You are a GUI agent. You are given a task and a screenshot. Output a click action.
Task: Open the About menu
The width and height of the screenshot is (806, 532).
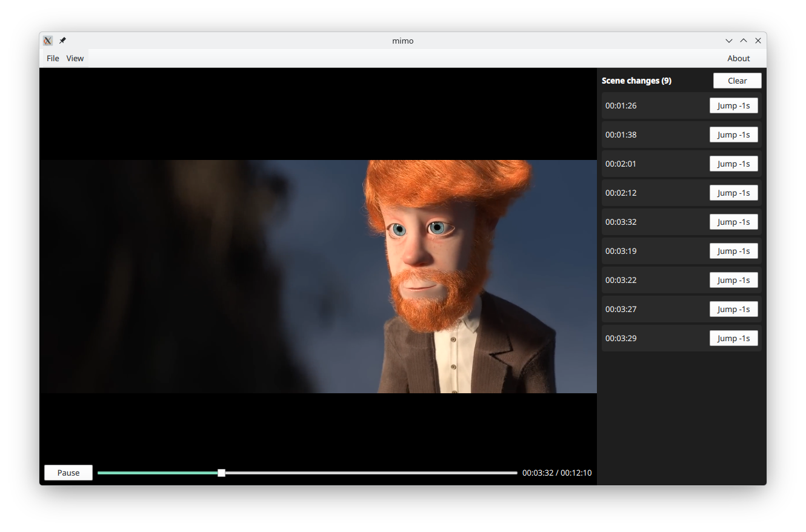(739, 58)
